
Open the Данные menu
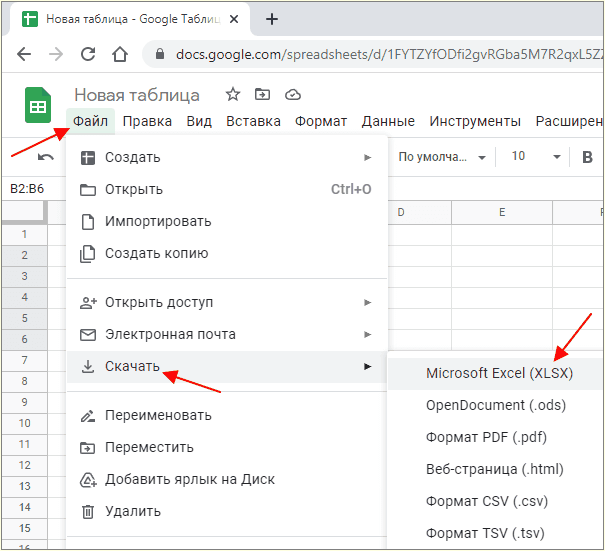[388, 121]
